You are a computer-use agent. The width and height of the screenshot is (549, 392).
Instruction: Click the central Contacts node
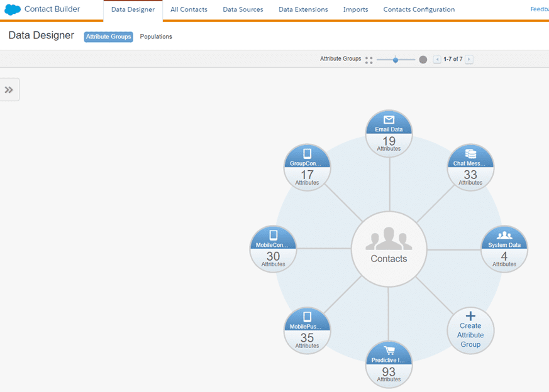click(389, 249)
